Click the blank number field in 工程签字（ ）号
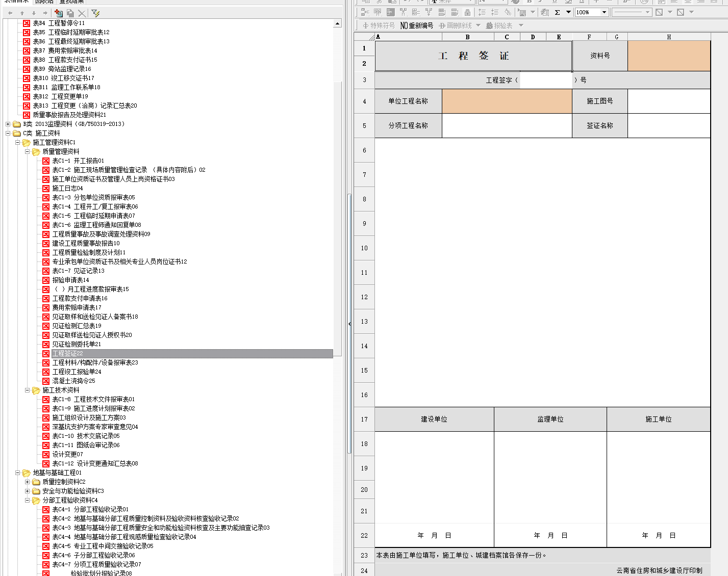728x576 pixels. point(546,80)
